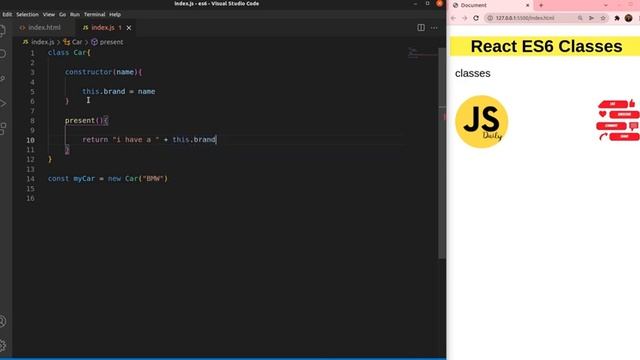The height and width of the screenshot is (360, 640).
Task: Go forward in the browser
Action: 464,18
